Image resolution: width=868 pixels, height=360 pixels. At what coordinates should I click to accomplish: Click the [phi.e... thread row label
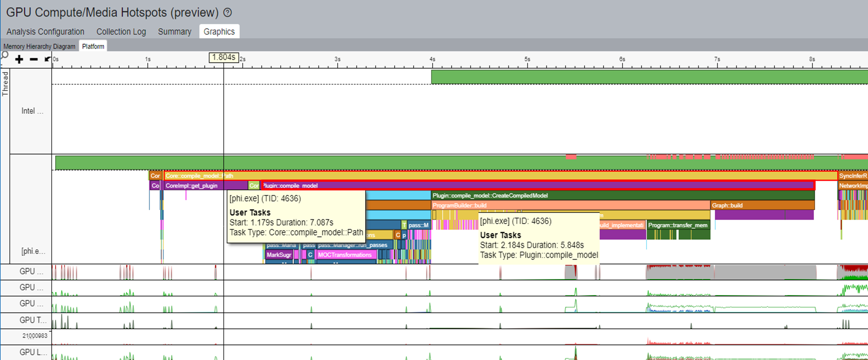33,251
